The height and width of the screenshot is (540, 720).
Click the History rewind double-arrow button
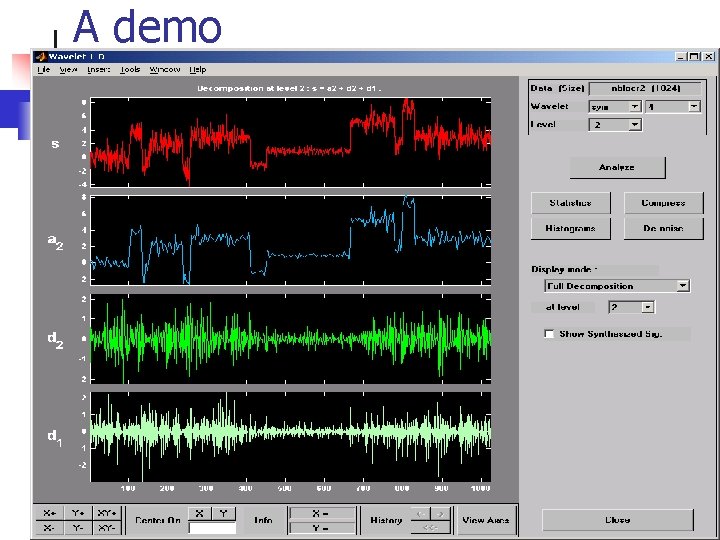[x=431, y=528]
